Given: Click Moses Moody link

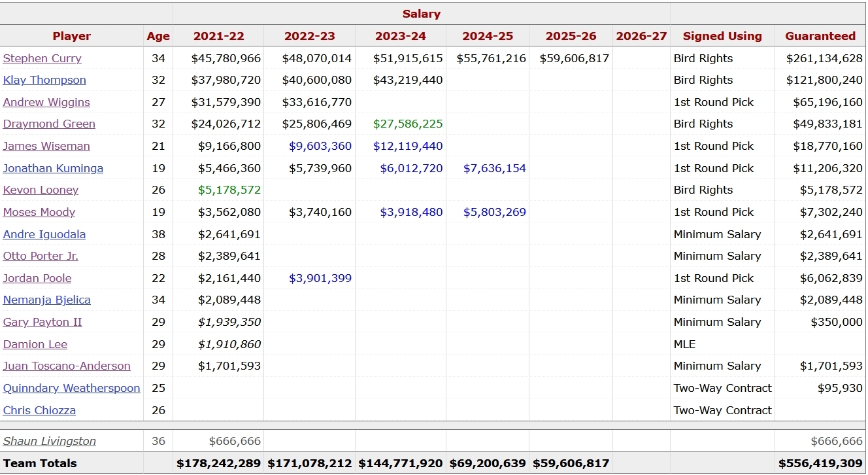Looking at the screenshot, I should click(x=39, y=212).
